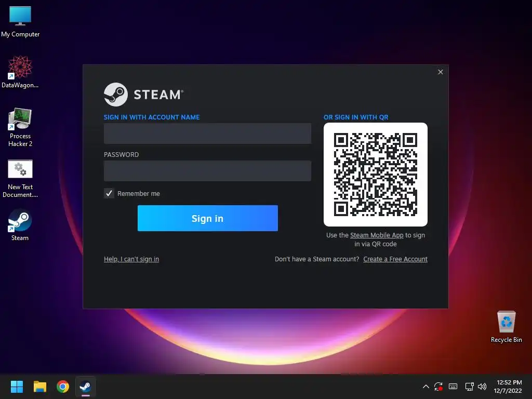Viewport: 532px width, 399px height.
Task: Show hidden system tray icons
Action: [426, 387]
